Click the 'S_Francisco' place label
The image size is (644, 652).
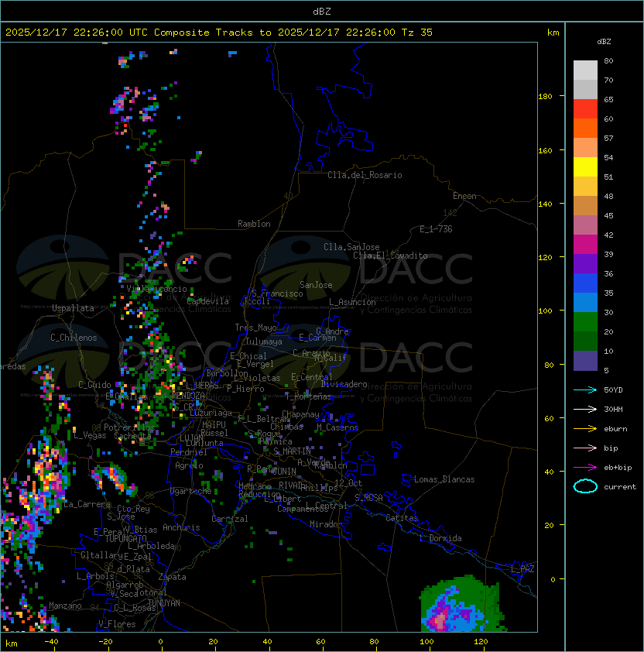tap(277, 294)
